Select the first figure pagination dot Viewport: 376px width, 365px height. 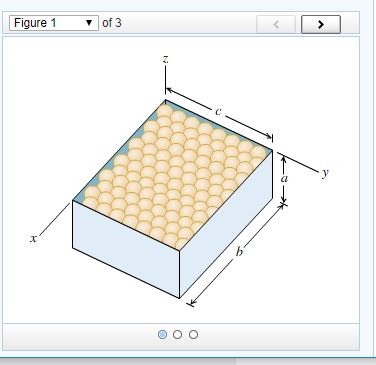click(162, 334)
